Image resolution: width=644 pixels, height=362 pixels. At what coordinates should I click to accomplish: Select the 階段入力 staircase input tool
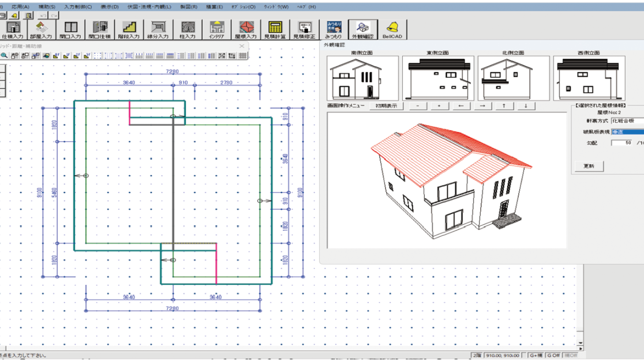pos(128,29)
